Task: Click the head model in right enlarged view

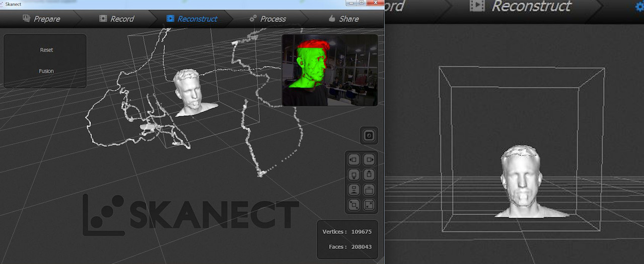Action: click(524, 182)
